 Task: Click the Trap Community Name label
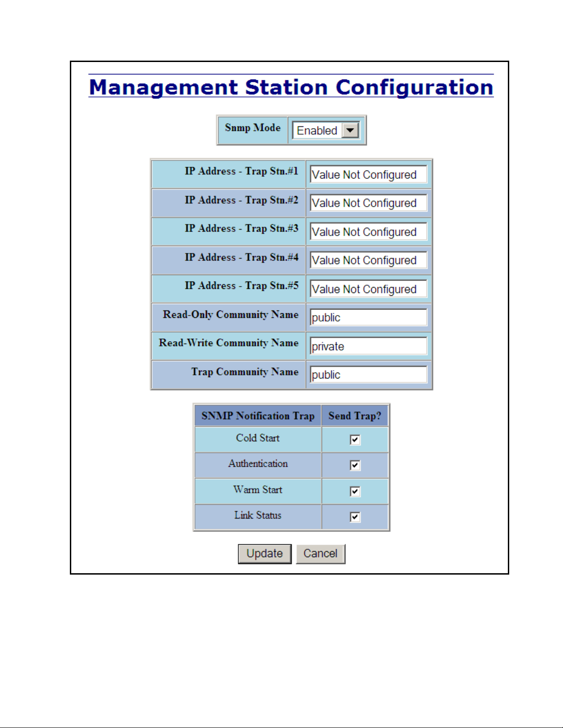(245, 372)
